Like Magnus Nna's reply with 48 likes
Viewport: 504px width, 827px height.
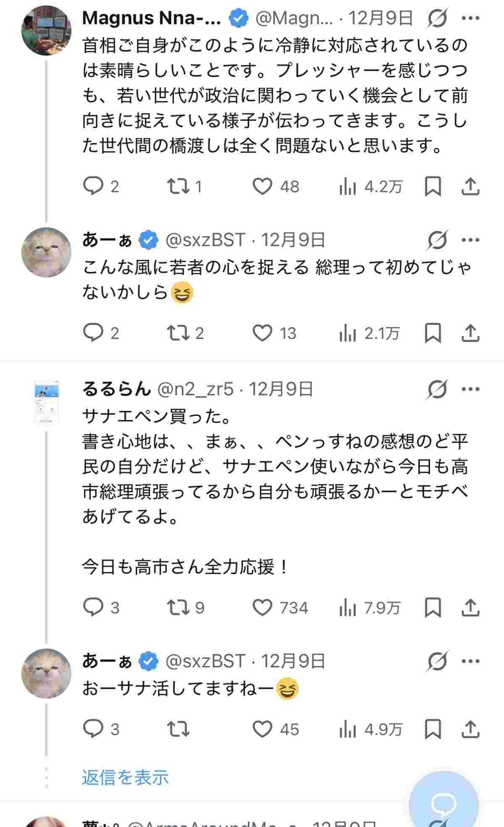point(262,186)
